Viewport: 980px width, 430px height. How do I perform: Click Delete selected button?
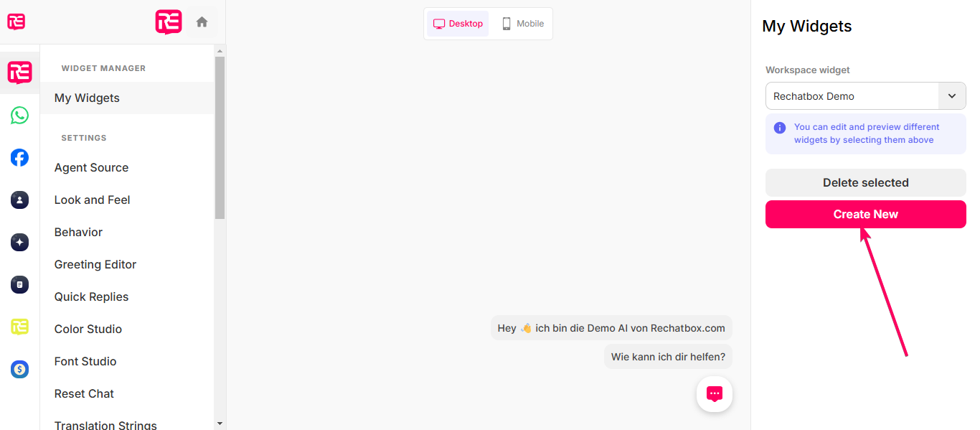point(866,182)
